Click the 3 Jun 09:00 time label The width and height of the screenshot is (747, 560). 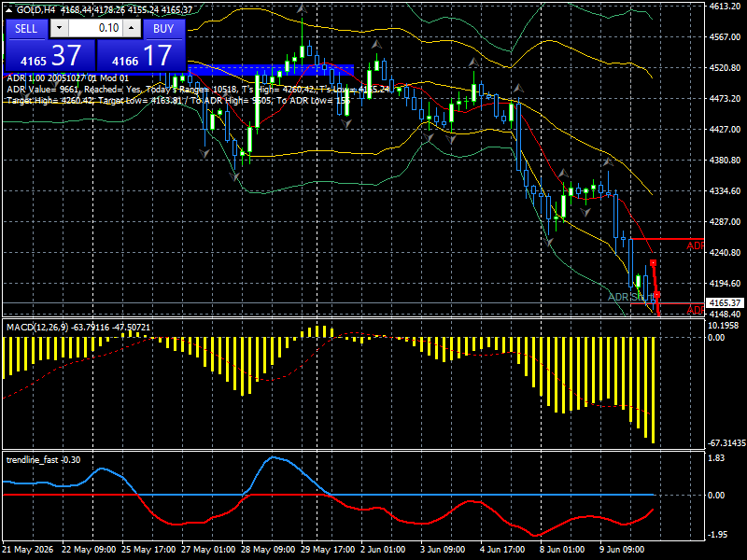443,549
